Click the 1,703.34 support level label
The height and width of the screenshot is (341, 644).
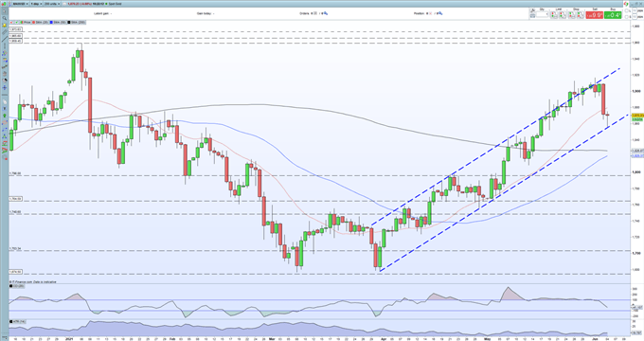pyautogui.click(x=15, y=248)
